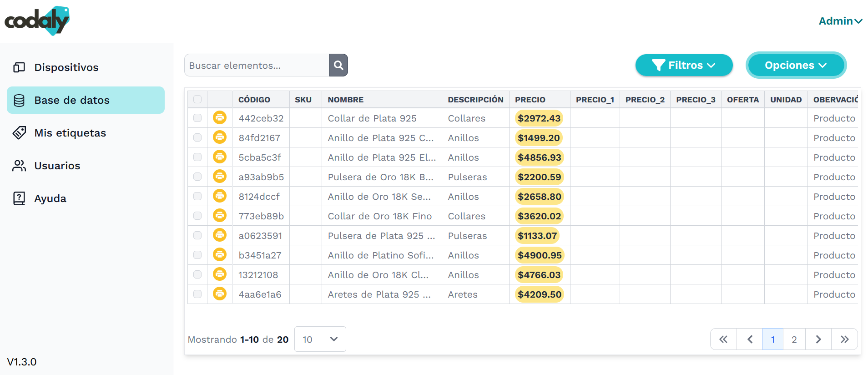Viewport: 868px width, 375px height.
Task: Click print icon for code a93ab9b5
Action: tap(220, 177)
